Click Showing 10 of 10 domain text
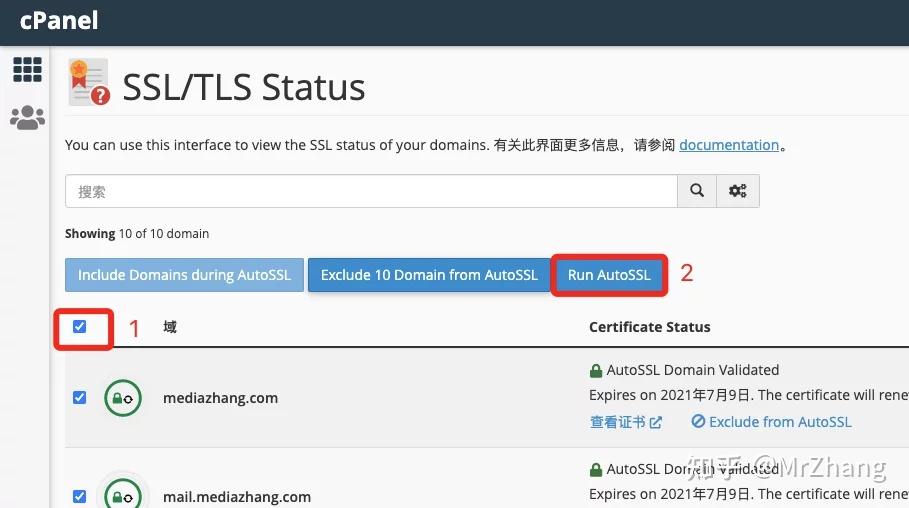The image size is (909, 508). (137, 234)
